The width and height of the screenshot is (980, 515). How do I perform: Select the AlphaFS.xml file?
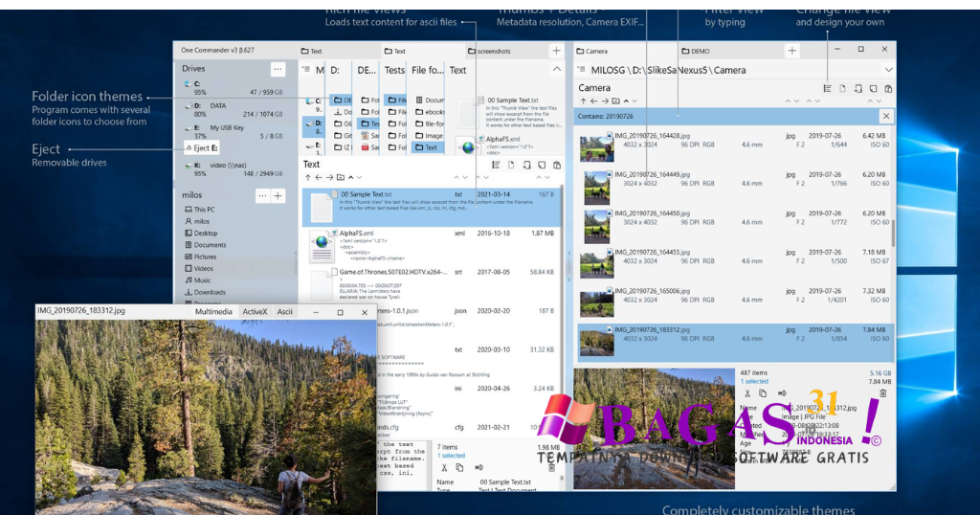[x=432, y=246]
